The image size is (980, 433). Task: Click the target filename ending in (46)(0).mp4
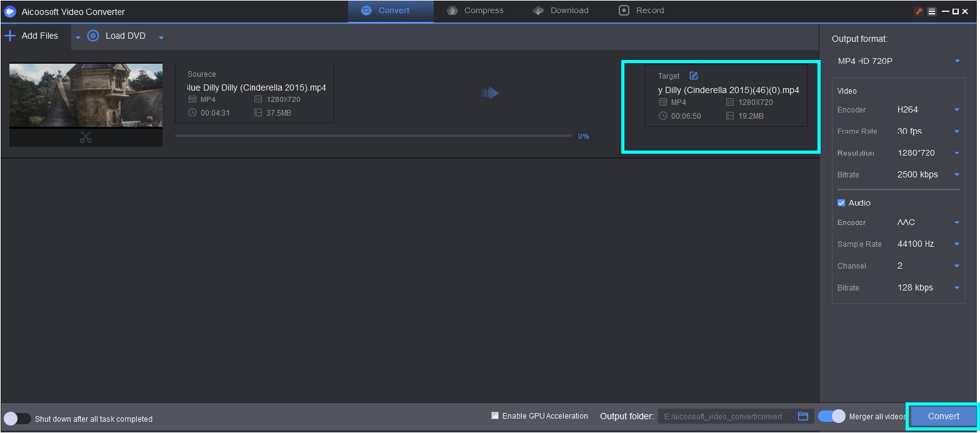click(729, 90)
